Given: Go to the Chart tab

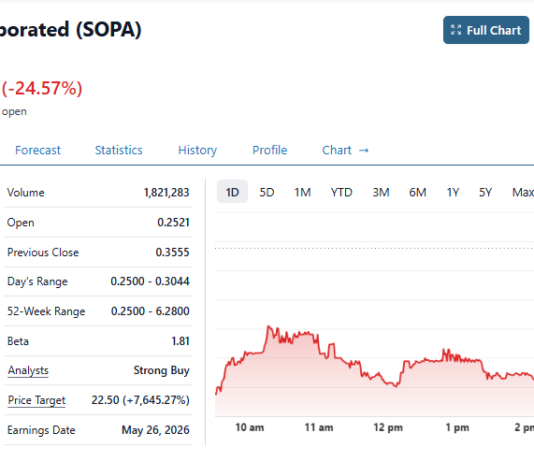Looking at the screenshot, I should point(345,150).
